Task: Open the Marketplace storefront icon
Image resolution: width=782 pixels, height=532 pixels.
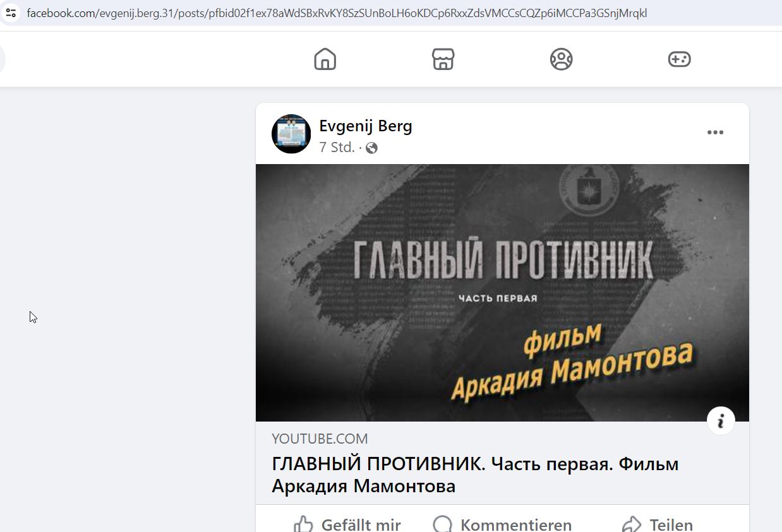Action: 443,59
